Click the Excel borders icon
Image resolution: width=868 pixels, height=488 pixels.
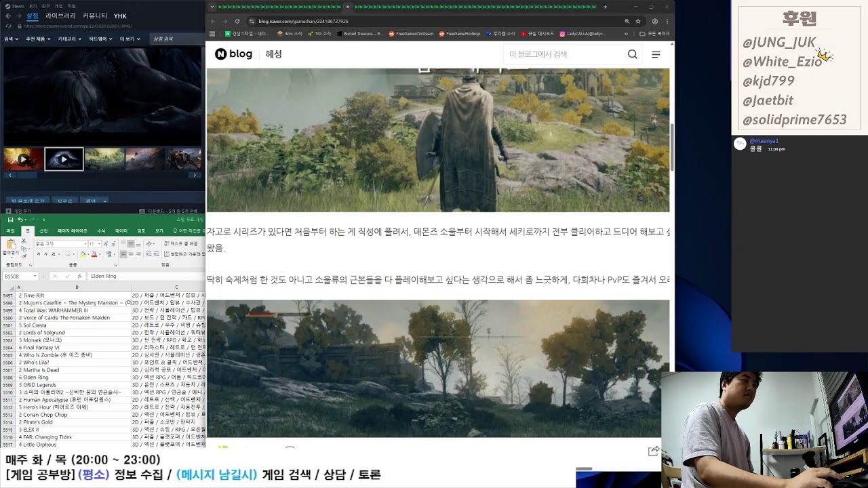tap(66, 254)
